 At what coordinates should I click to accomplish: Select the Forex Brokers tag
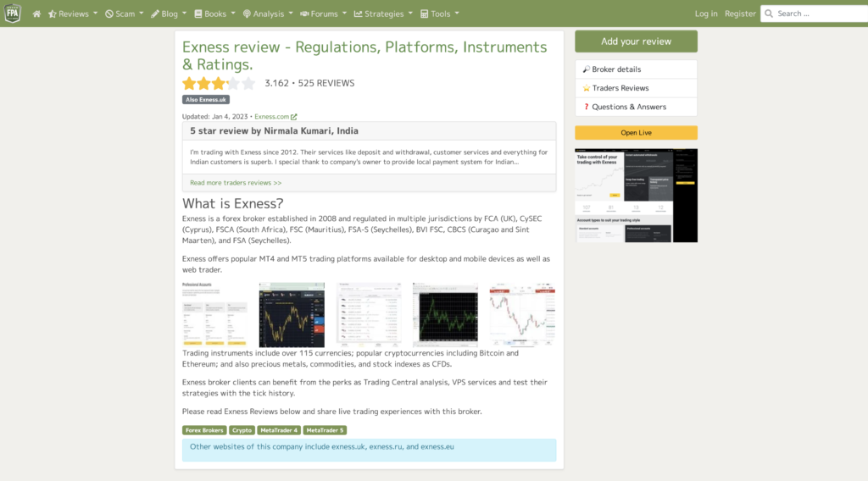[x=204, y=430]
